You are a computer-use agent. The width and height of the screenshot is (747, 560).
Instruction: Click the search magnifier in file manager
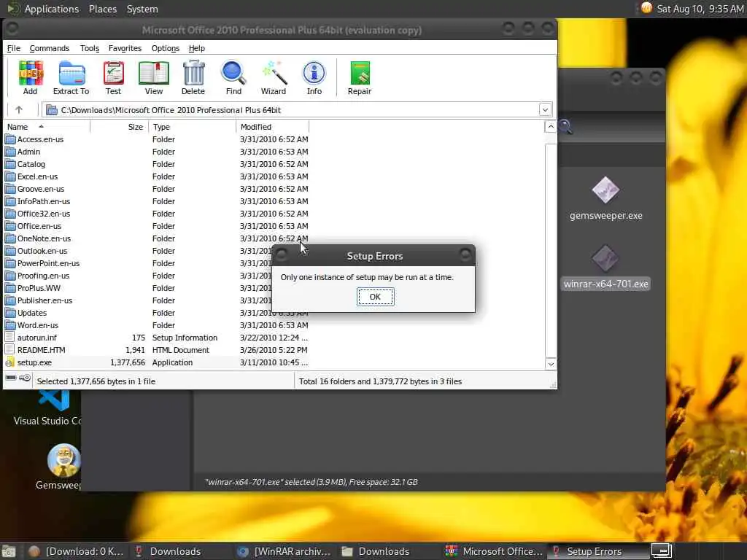(x=565, y=127)
